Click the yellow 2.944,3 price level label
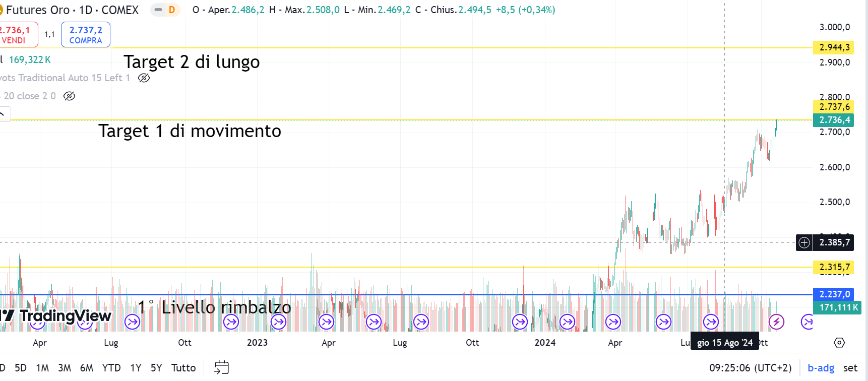 pyautogui.click(x=834, y=47)
